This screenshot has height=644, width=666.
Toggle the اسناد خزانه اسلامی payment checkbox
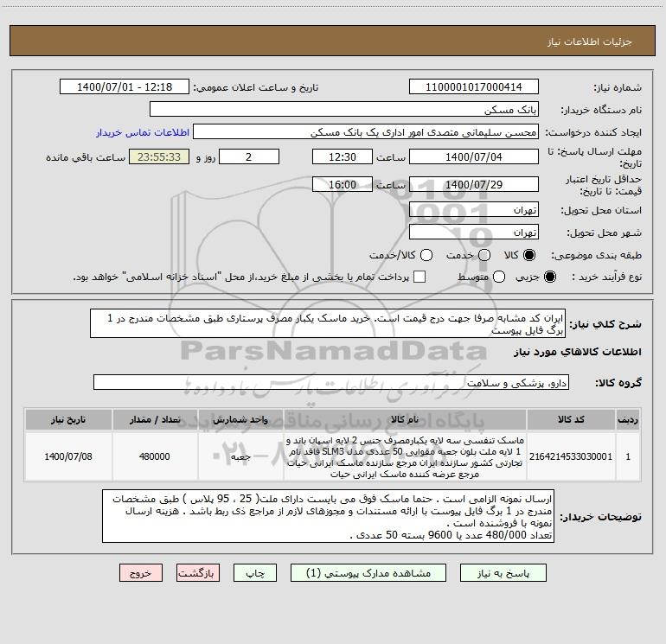pos(419,277)
